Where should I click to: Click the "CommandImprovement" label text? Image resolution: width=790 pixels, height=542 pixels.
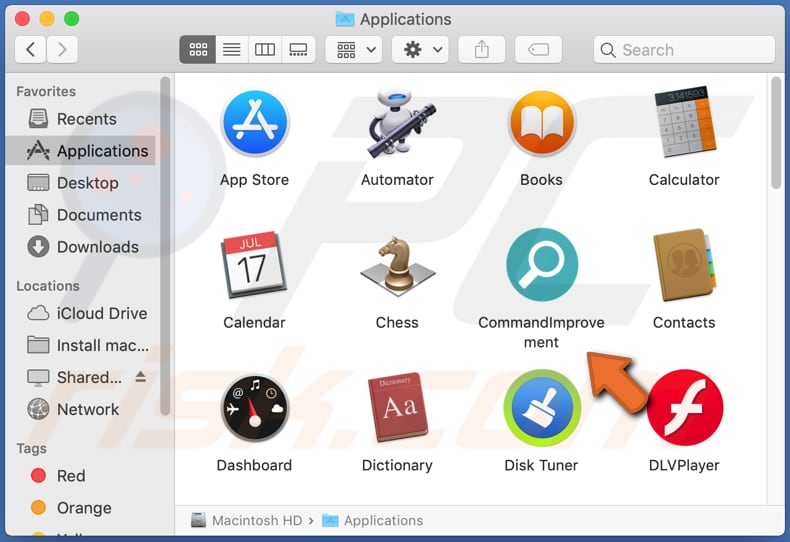542,332
